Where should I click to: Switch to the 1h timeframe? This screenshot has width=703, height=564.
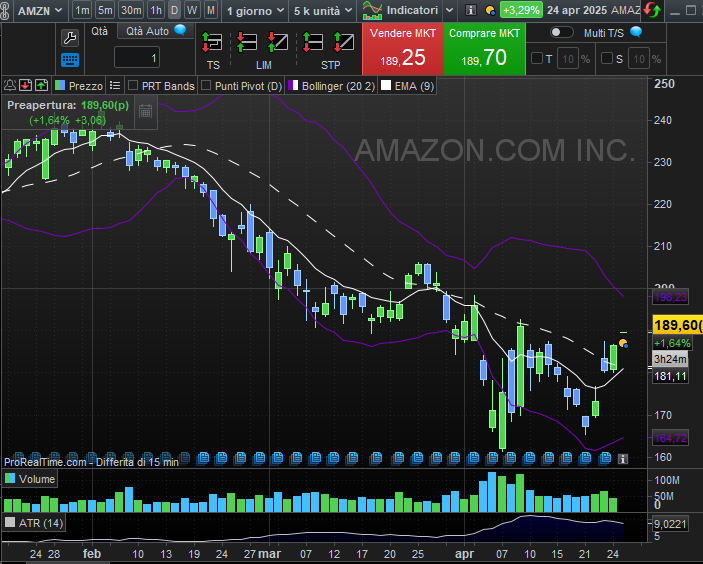click(156, 10)
